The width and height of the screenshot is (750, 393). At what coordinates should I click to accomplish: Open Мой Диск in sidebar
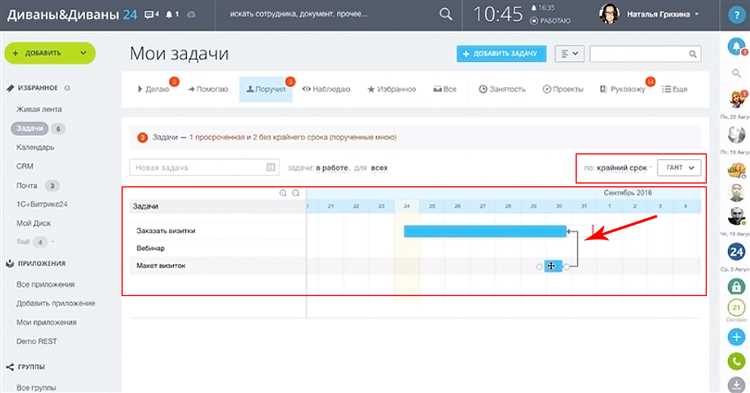click(x=33, y=223)
